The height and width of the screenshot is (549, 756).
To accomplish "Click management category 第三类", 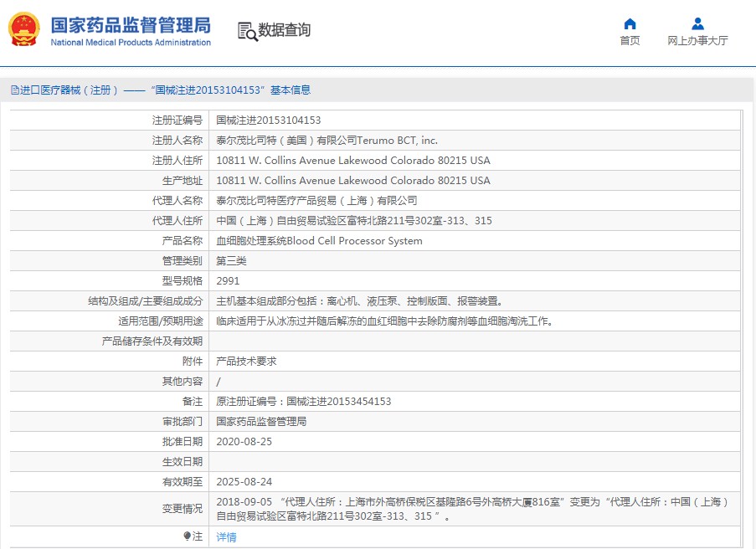I will pos(231,261).
